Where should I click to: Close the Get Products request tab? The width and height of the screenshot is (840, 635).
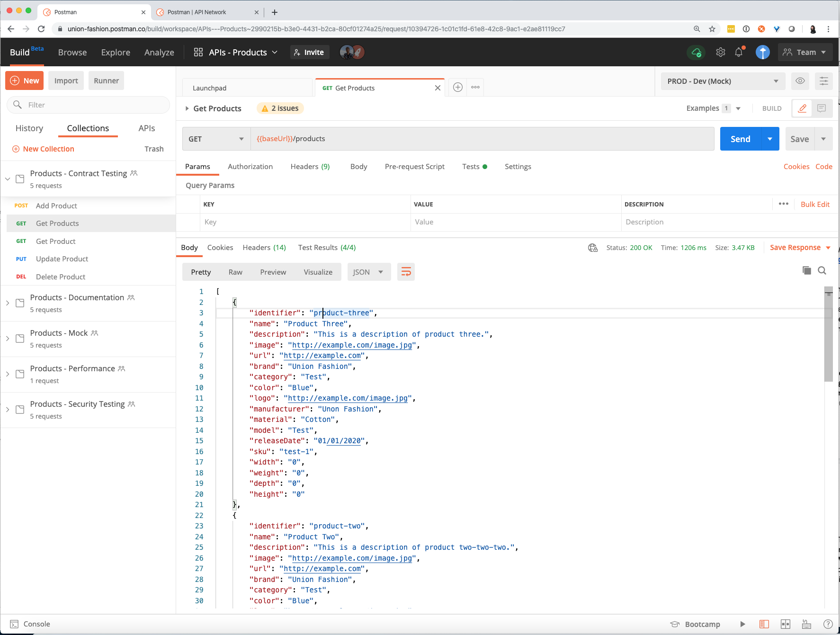click(x=438, y=88)
